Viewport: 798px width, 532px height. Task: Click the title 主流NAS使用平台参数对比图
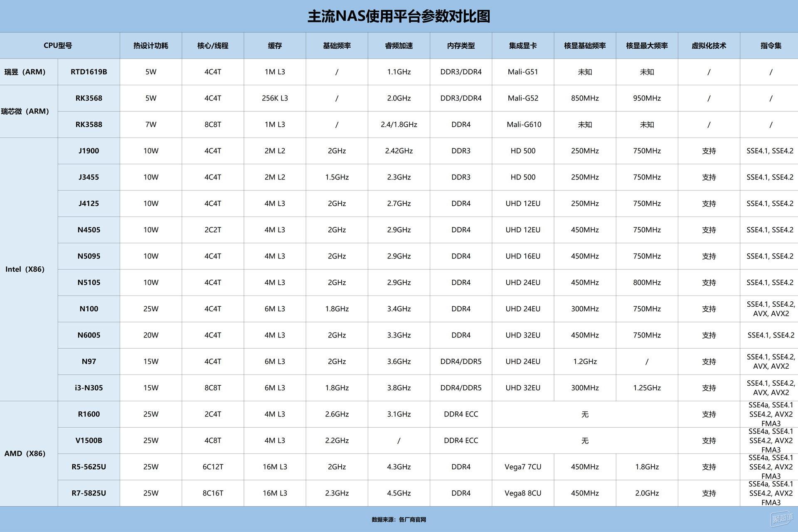click(x=399, y=16)
